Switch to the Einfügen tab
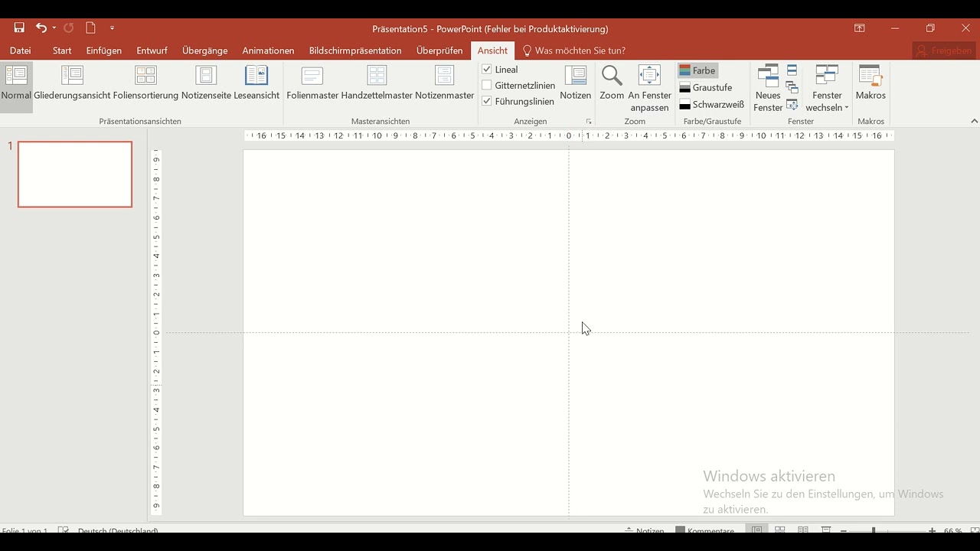Screen dimensions: 980x551 (x=104, y=51)
